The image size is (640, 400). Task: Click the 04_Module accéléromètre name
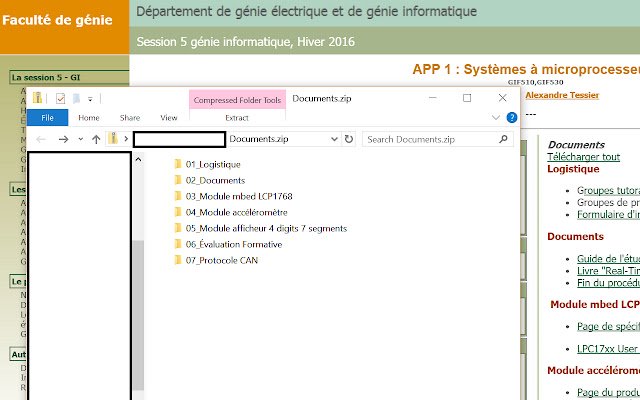tap(237, 212)
